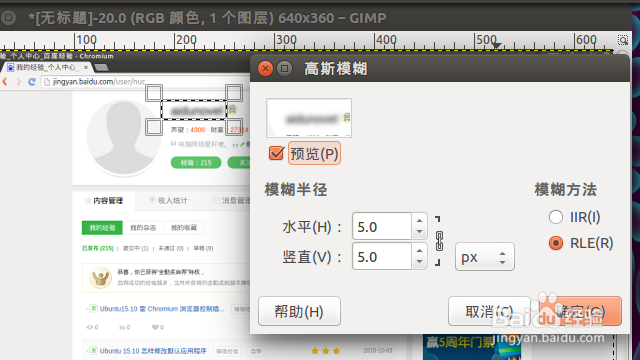
Task: Increase the 竖直(V) radius with up arrow
Action: [419, 250]
